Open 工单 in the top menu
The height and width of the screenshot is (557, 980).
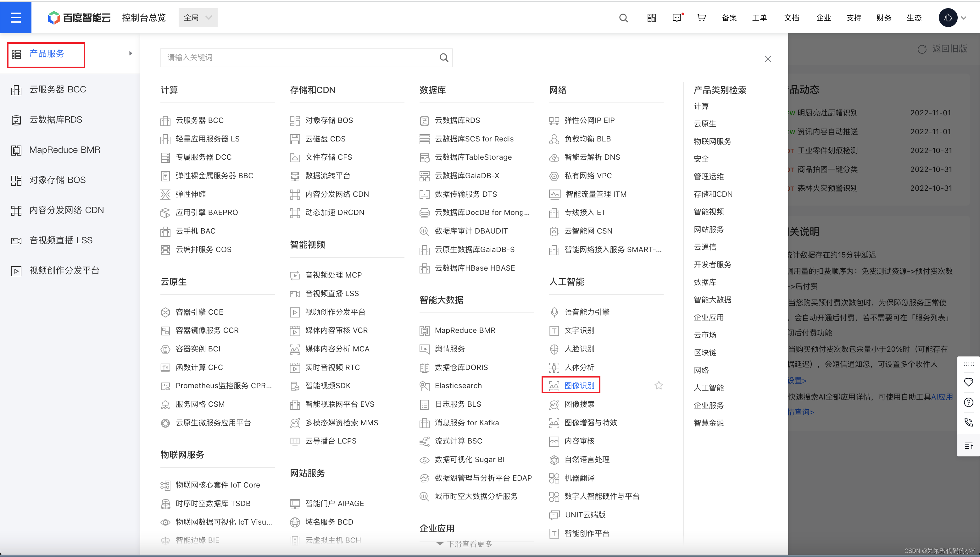click(760, 18)
